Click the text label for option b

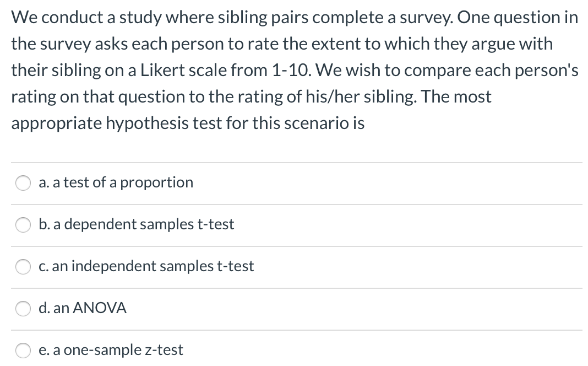point(136,224)
